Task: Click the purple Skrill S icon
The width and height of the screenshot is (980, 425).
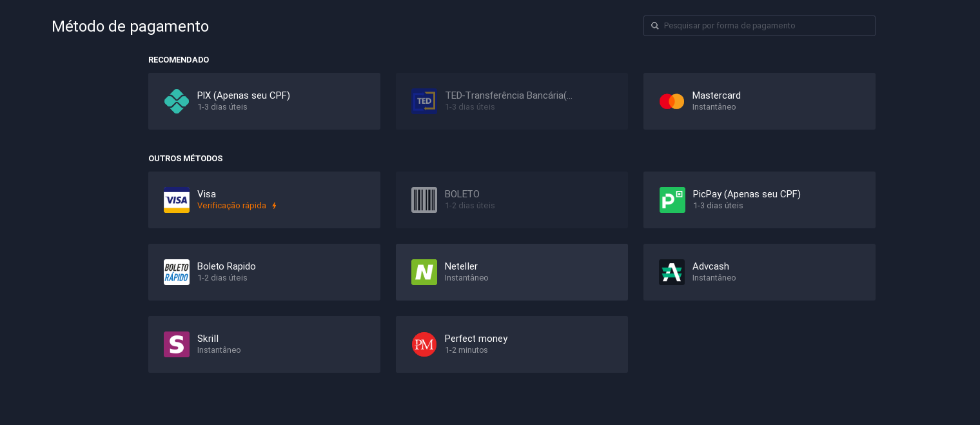Action: click(x=177, y=344)
